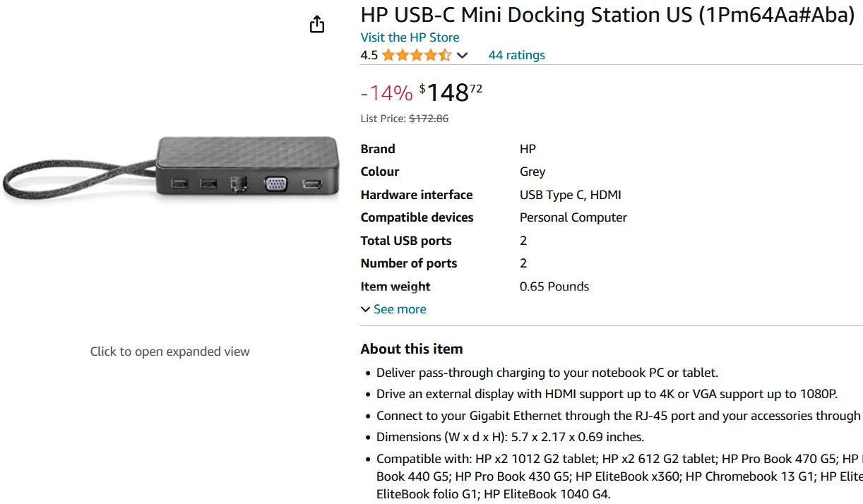Click the $148.72 price display
This screenshot has height=504, width=863.
point(448,92)
